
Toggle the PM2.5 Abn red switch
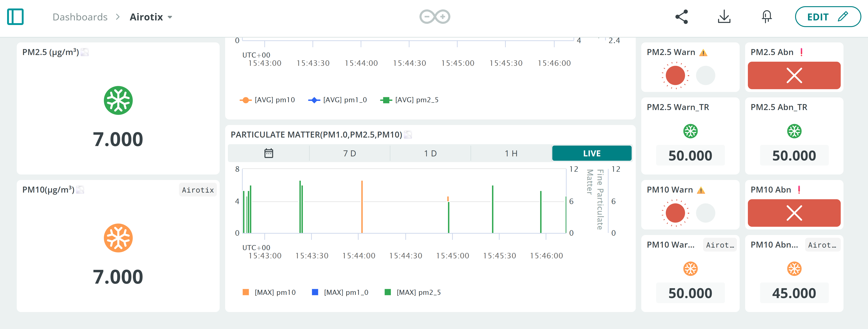(x=794, y=75)
